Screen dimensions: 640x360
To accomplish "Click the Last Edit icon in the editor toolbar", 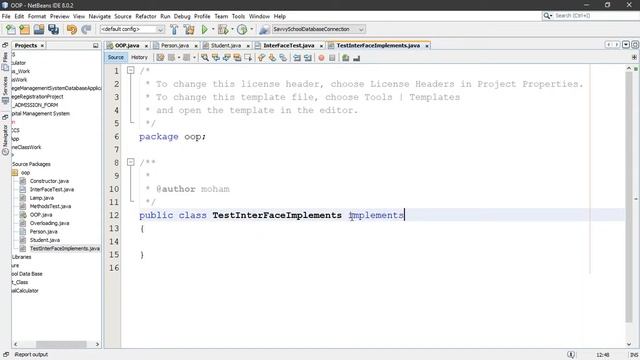I will point(160,58).
